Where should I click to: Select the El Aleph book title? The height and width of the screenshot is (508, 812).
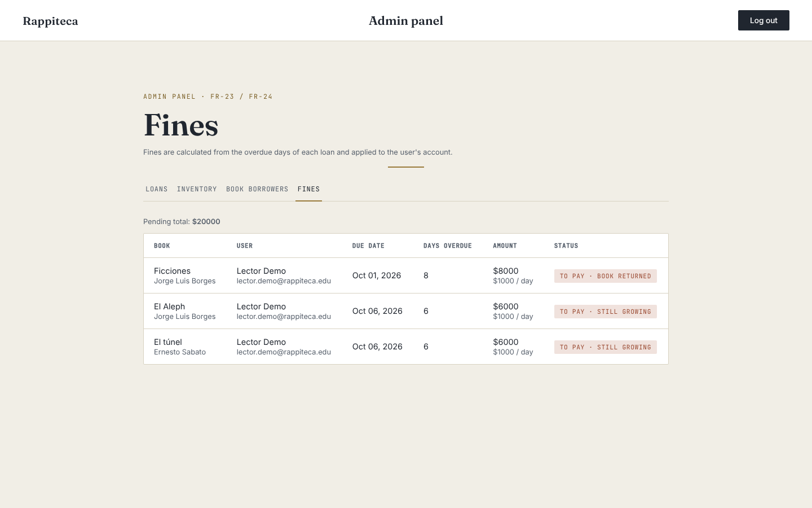pos(169,306)
